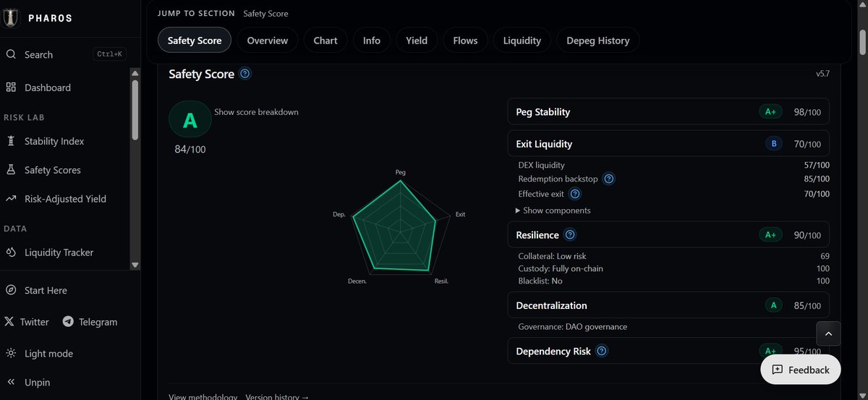Click sidebar scrollbar down arrow
Screen dimensions: 868x400
tap(135, 265)
